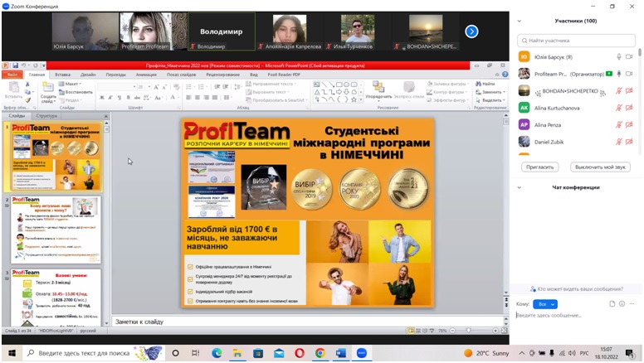Open the Файл tab in PowerPoint
The width and height of the screenshot is (644, 363).
pos(12,75)
